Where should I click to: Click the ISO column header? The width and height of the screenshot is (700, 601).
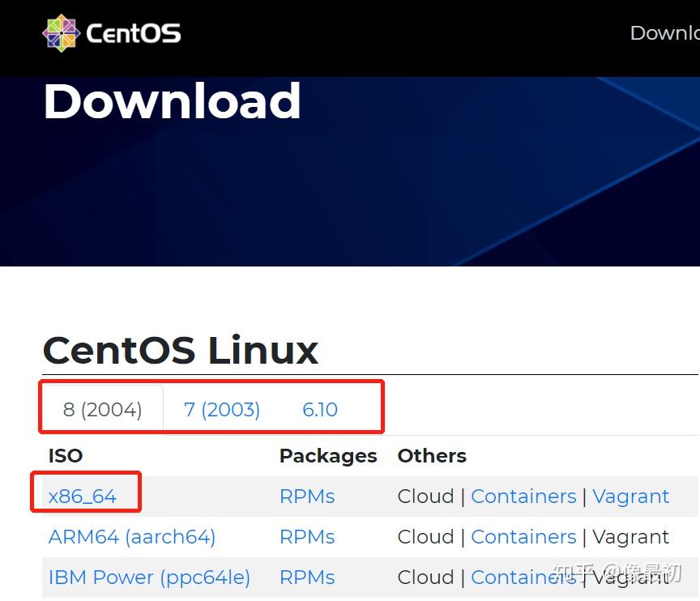click(x=65, y=455)
